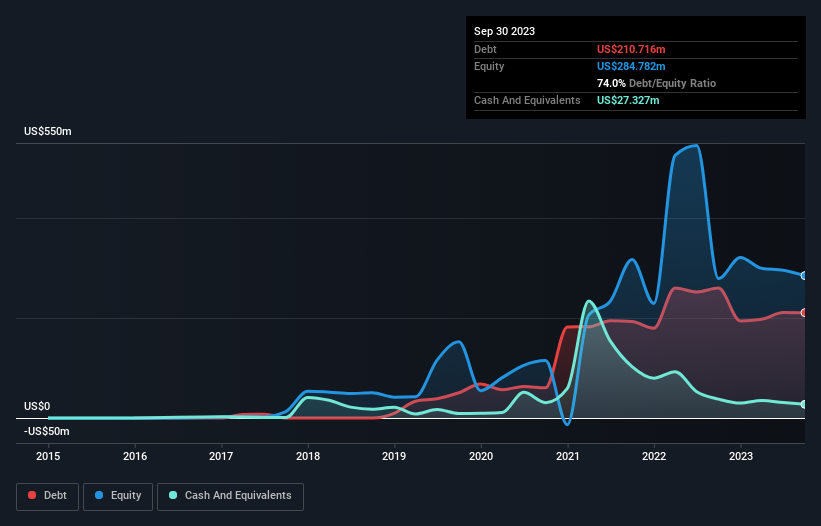The width and height of the screenshot is (821, 526).
Task: Click the 2016 x-axis label
Action: [135, 456]
